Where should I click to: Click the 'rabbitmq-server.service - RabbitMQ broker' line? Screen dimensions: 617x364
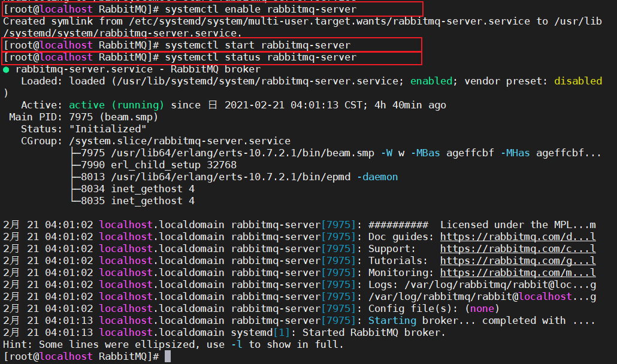click(x=138, y=69)
